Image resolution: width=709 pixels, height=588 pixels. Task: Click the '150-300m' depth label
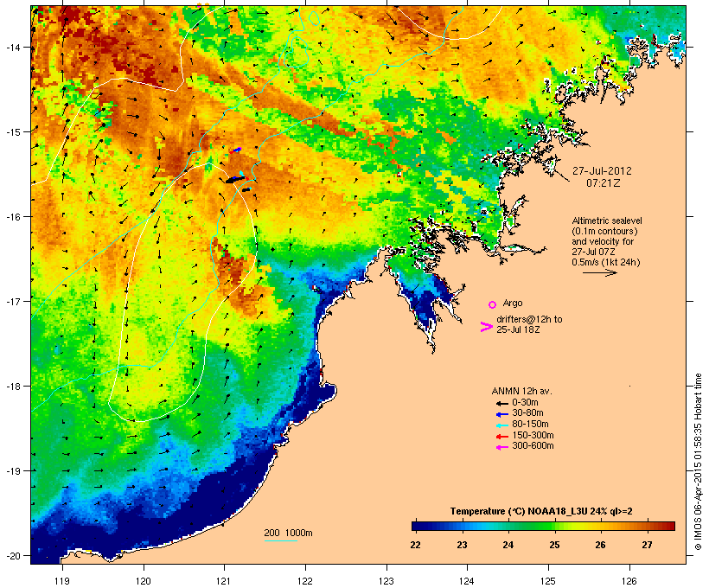[x=533, y=435]
